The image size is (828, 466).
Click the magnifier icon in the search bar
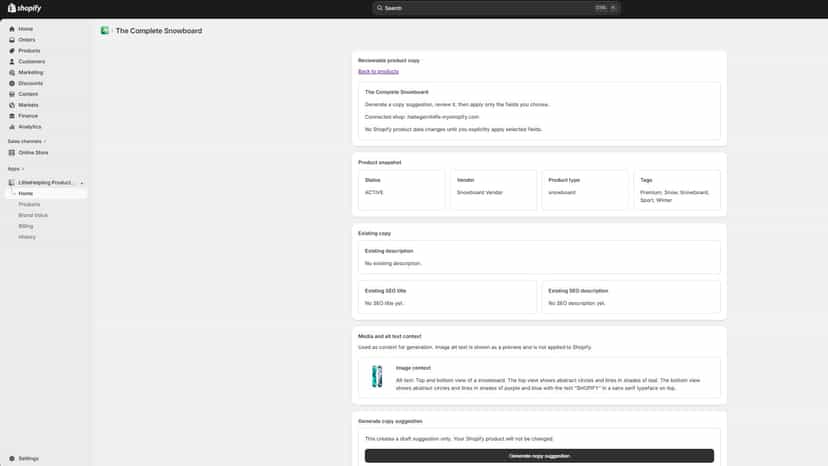380,8
